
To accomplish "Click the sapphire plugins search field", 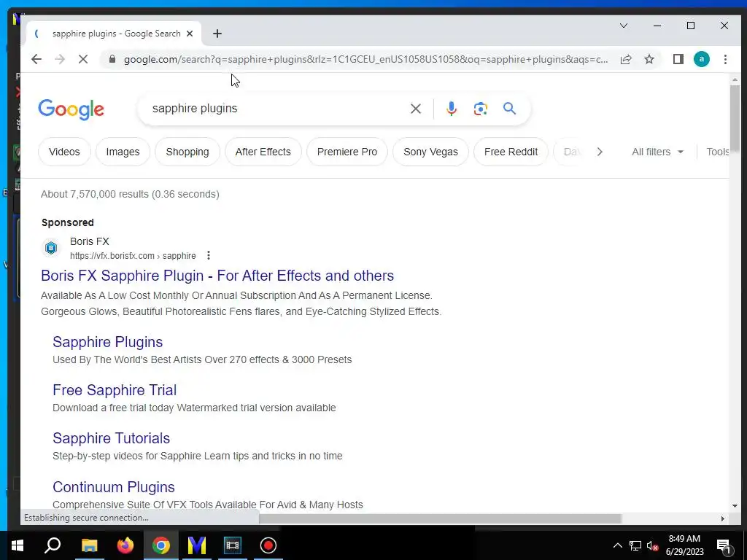I will [276, 109].
